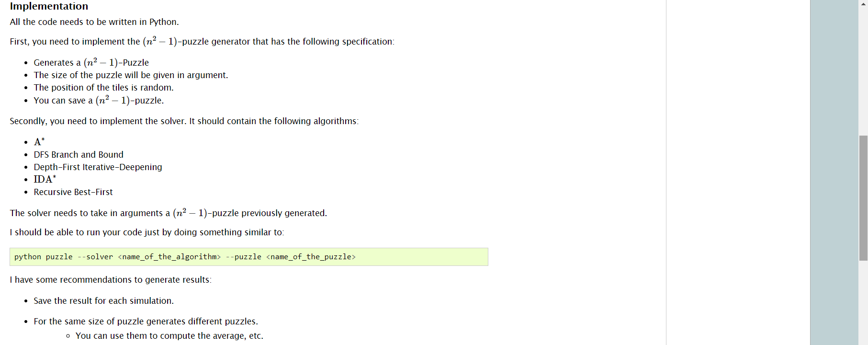
Task: Click the bullet item 'Recursive Best-First'
Action: coord(73,192)
